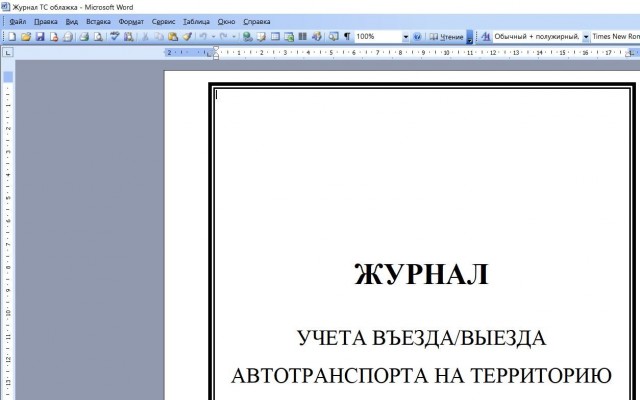Open the Файл menu
Screen dimensions: 640x400
click(18, 22)
